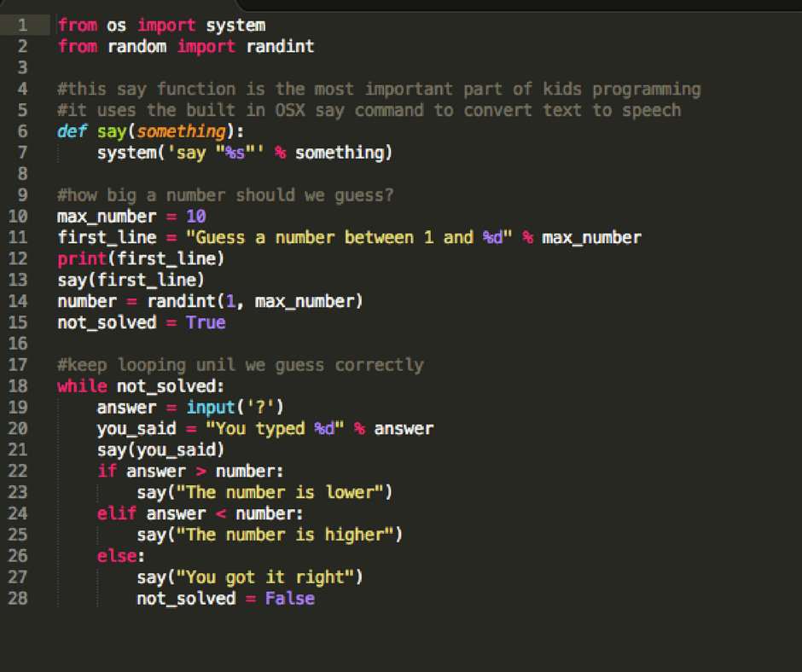
Task: Click the "number" variable at the start of line 14
Action: point(87,301)
